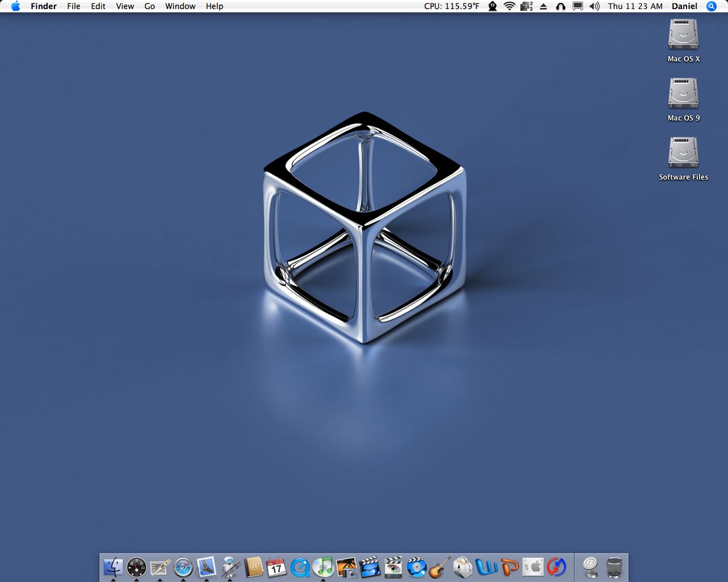728x582 pixels.
Task: Open the @ spring web location in Dock
Action: click(x=590, y=567)
